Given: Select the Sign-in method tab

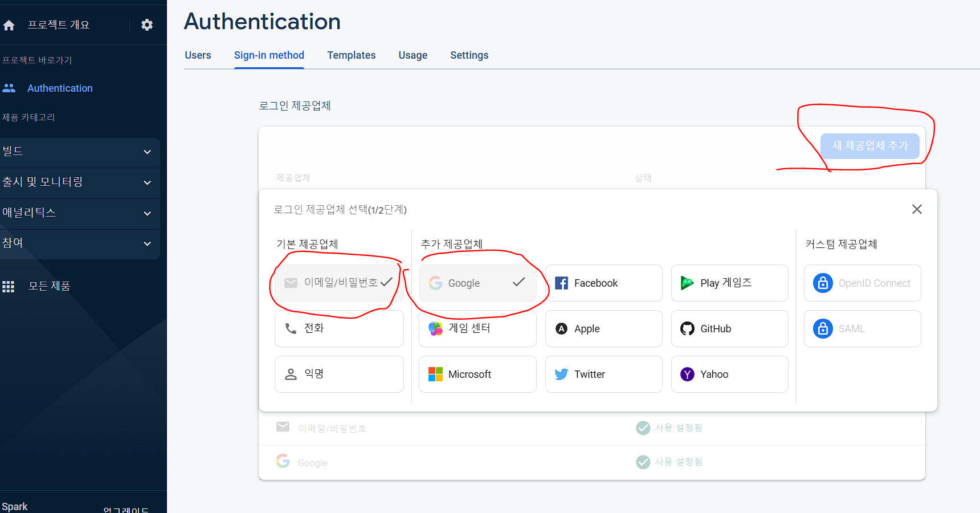Looking at the screenshot, I should point(269,55).
